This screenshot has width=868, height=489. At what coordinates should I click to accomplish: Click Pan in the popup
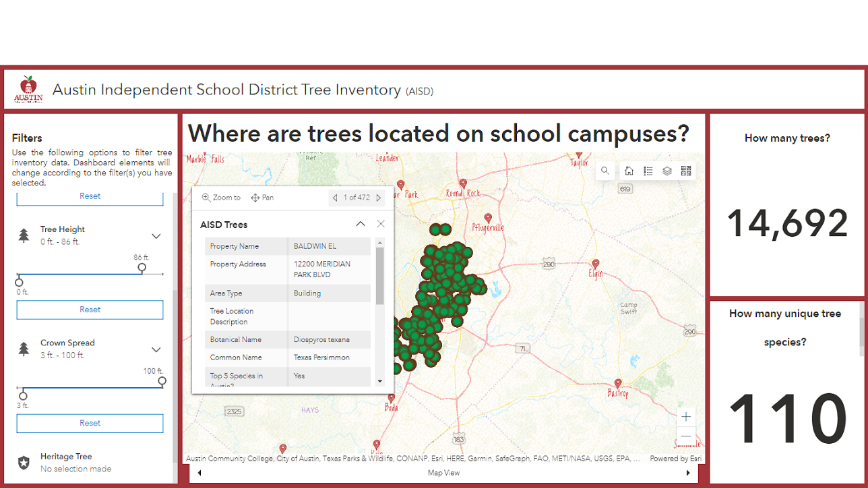pos(262,198)
